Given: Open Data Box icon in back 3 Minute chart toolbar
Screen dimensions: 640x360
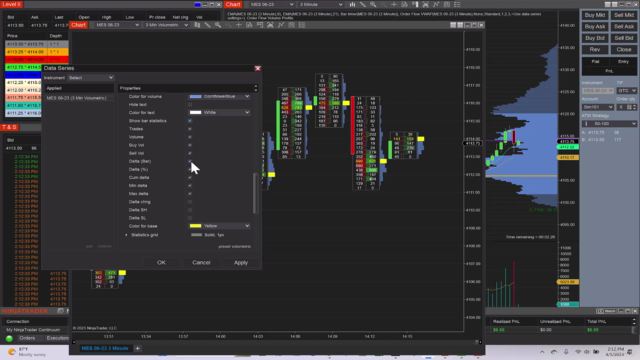Looking at the screenshot, I should coord(447,4).
